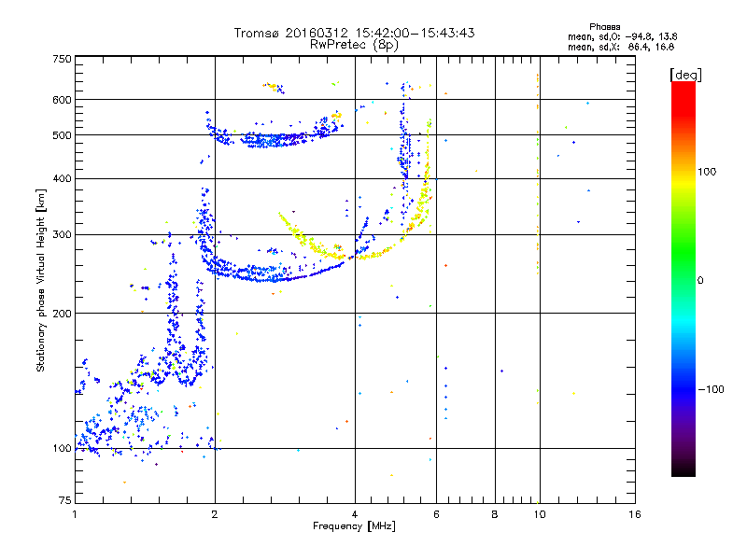Click the y-axis label "300"
The width and height of the screenshot is (747, 560).
[62, 235]
